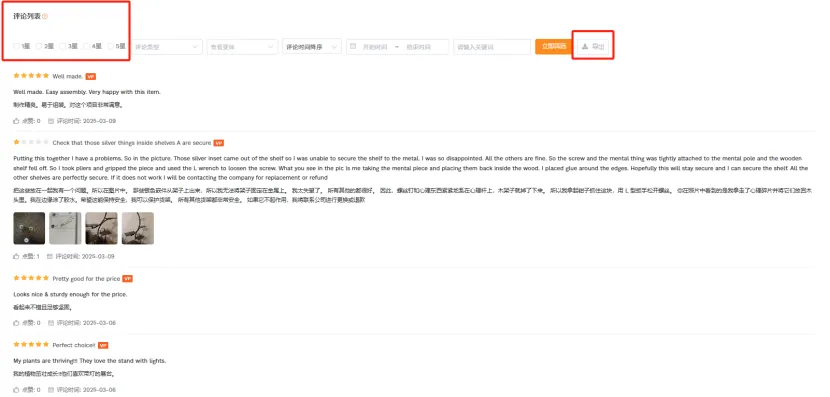Open fourth photo thumbnail in silver things review

point(138,228)
